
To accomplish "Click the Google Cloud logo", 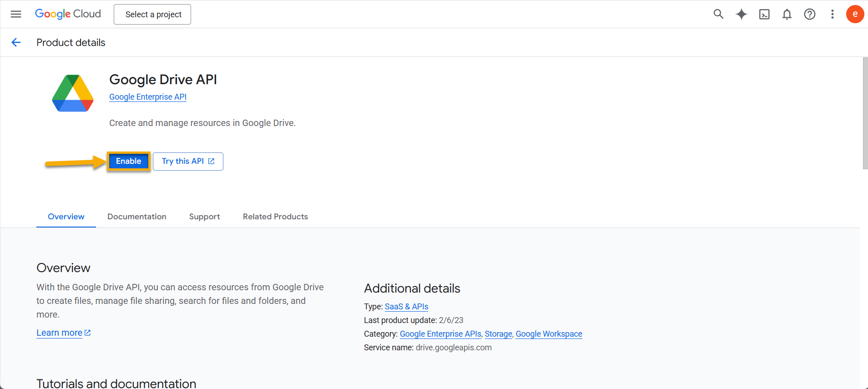I will point(68,14).
